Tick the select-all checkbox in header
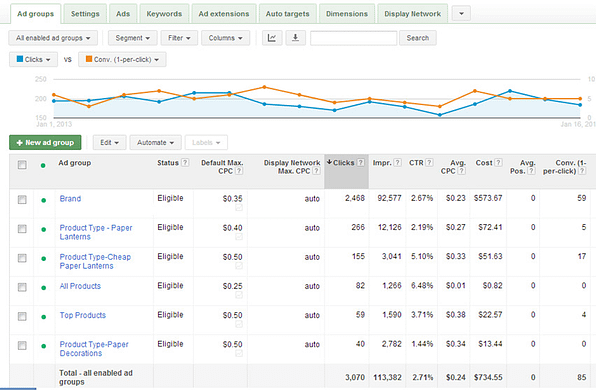This screenshot has height=390, width=596. (22, 165)
